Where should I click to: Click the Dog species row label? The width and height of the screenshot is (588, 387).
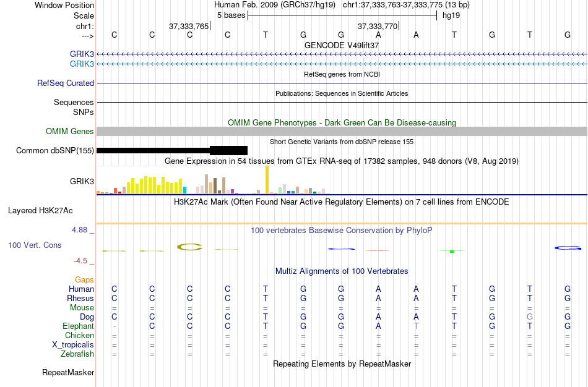[87, 317]
